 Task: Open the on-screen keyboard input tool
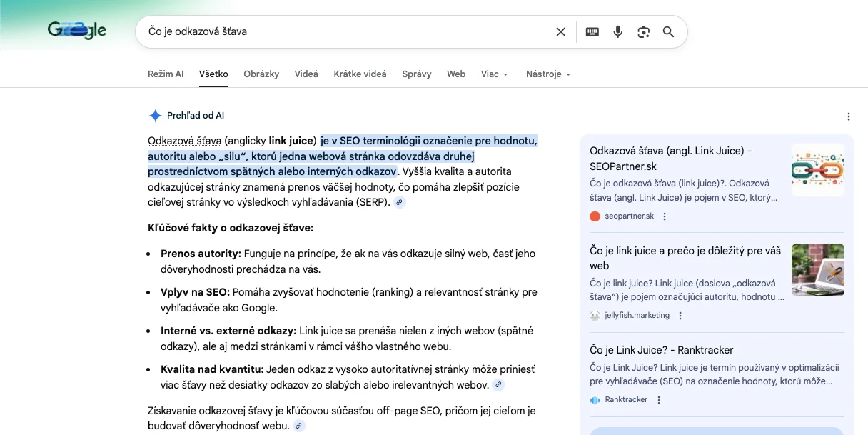click(x=592, y=32)
